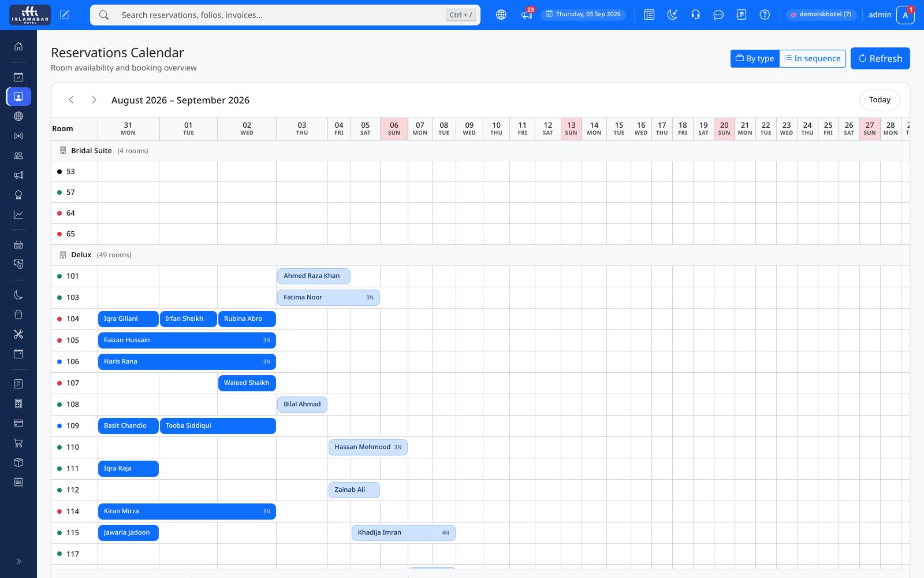Open Zainab Ali reservation

[x=354, y=490]
